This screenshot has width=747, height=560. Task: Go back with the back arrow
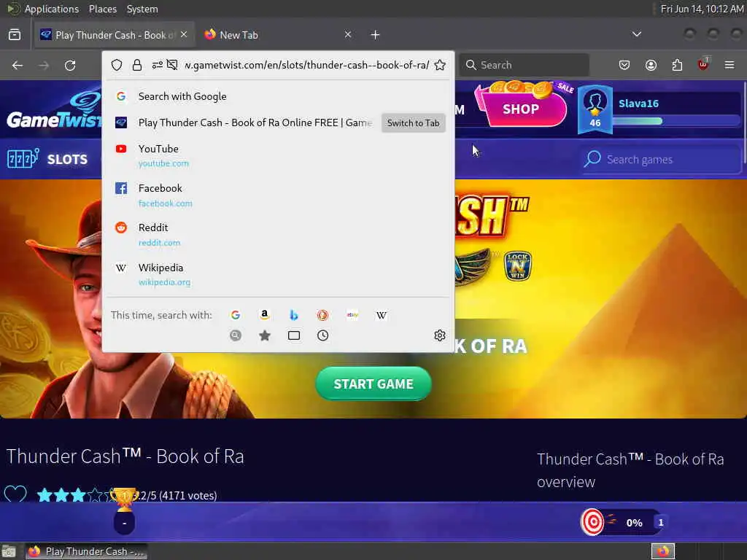coord(18,65)
